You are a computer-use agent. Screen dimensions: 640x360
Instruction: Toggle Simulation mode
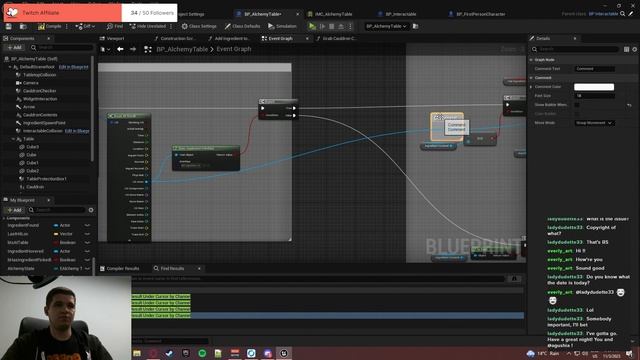282,27
